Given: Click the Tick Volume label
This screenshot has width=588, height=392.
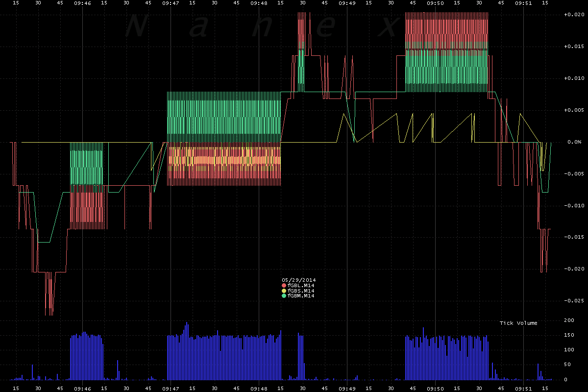Looking at the screenshot, I should point(518,323).
